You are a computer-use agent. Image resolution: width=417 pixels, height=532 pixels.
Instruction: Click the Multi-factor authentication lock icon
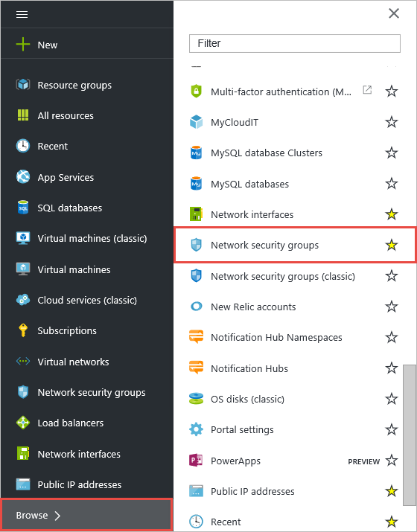pyautogui.click(x=197, y=91)
